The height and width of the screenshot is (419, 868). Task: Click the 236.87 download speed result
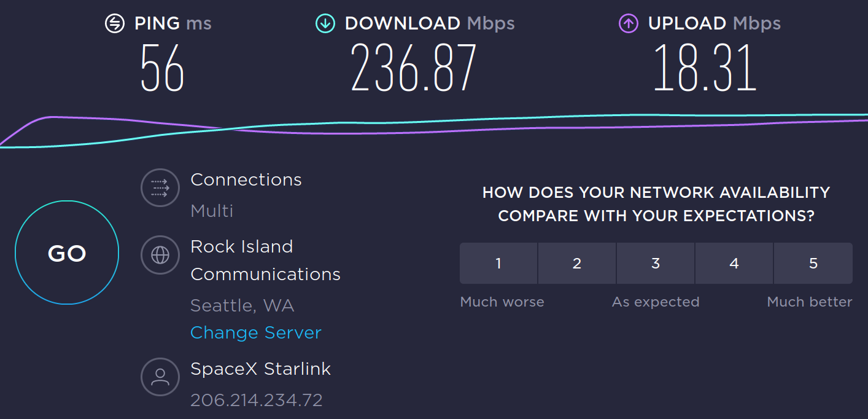[x=414, y=68]
